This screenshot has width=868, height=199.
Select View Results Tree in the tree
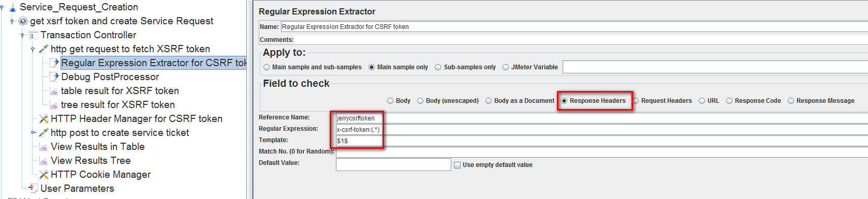[91, 161]
